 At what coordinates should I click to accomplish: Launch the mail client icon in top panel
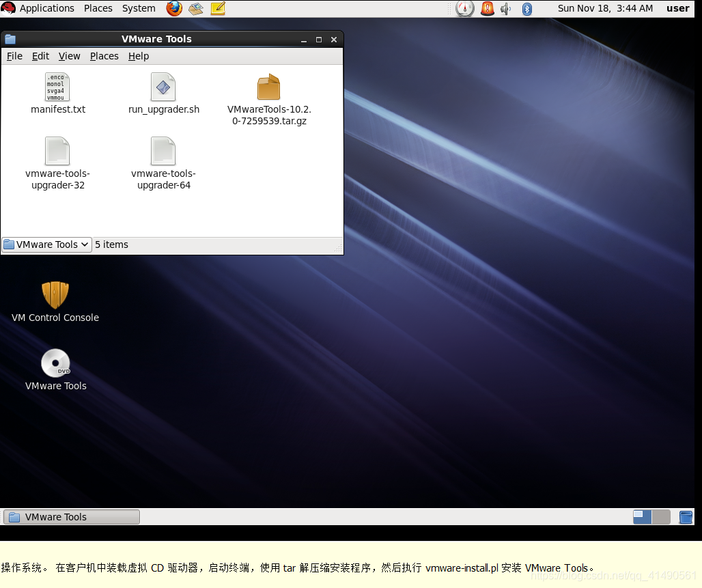coord(196,8)
